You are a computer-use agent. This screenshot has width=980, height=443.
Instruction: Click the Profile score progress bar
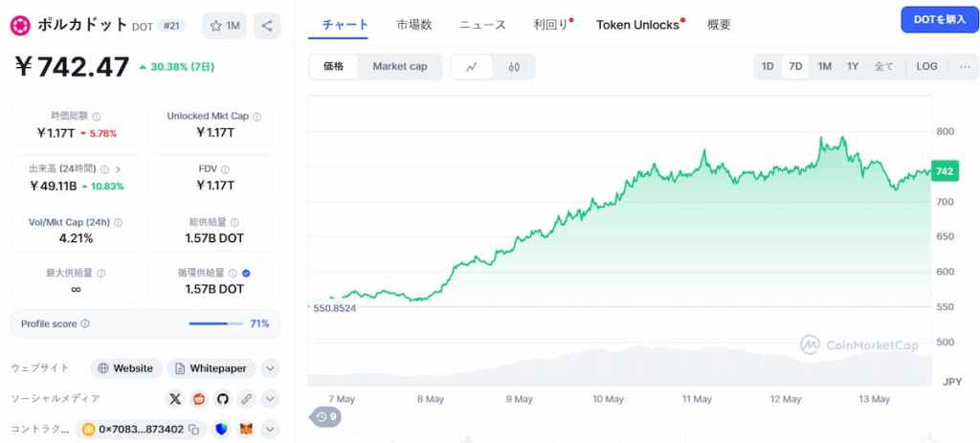pyautogui.click(x=215, y=323)
